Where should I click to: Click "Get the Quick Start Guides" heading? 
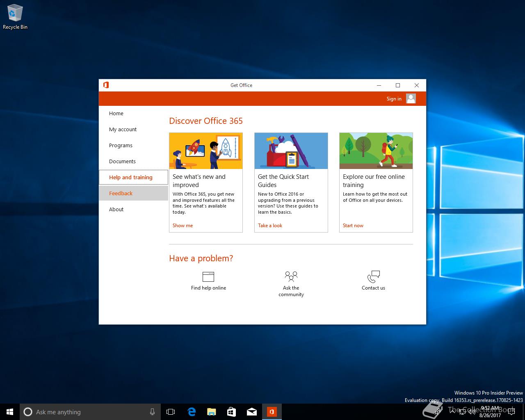283,181
